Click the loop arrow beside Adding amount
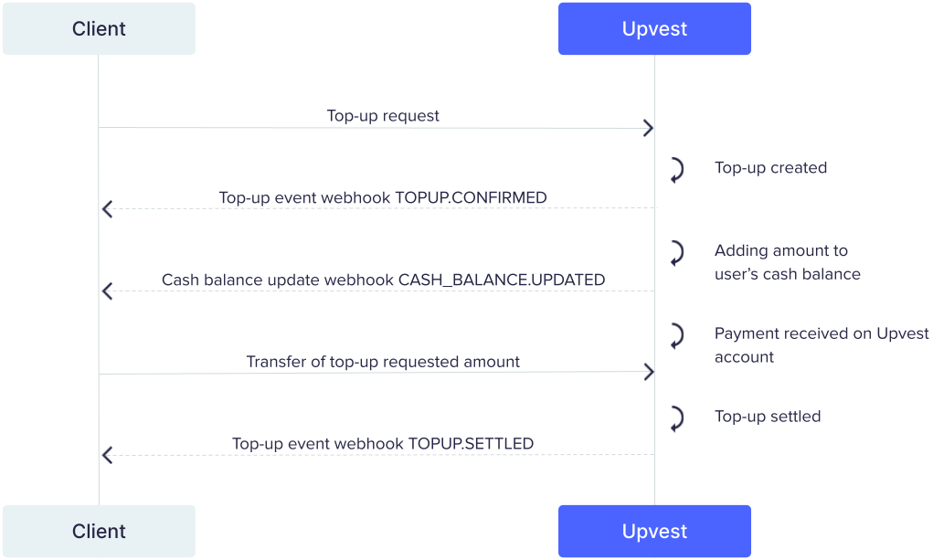933x560 pixels. coord(676,253)
